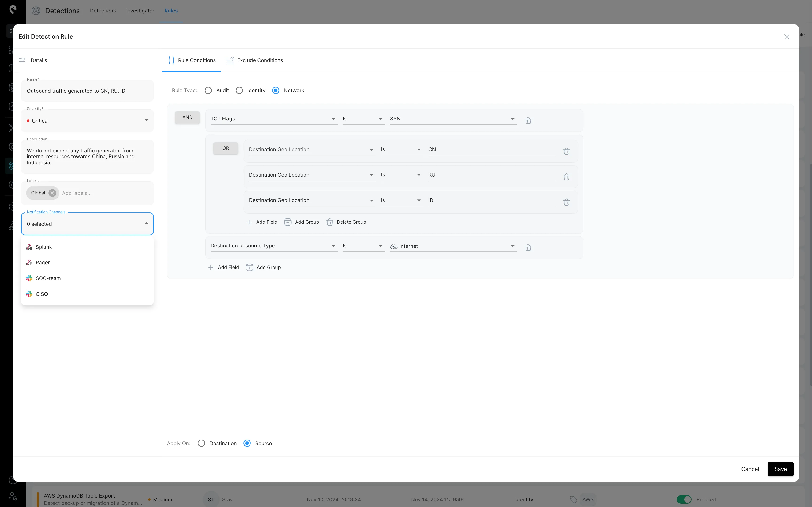812x507 pixels.
Task: Choose Splunk notification channel
Action: 87,247
